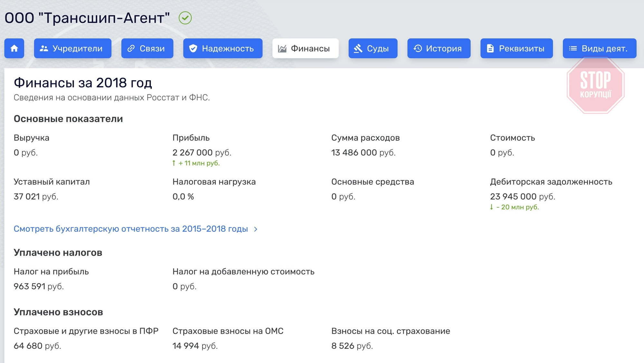Click the chain-link icon on Связи

coord(131,48)
